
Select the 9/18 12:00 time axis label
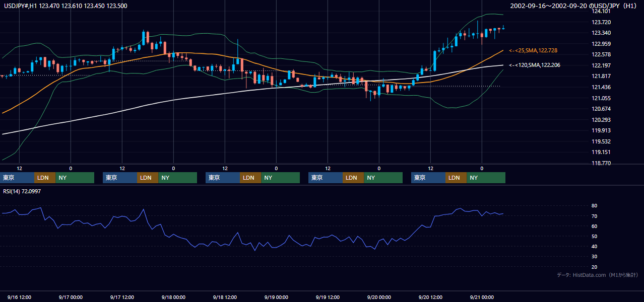(x=225, y=297)
